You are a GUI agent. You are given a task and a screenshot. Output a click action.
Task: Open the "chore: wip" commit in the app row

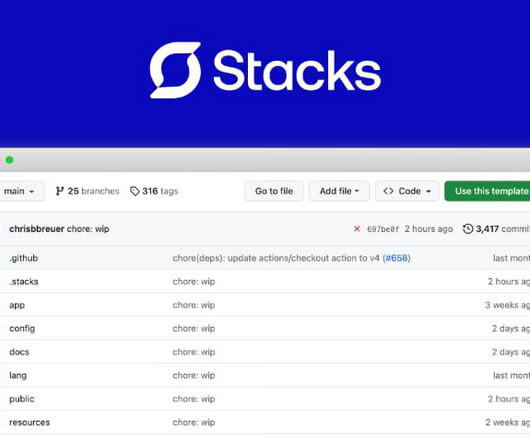point(194,305)
